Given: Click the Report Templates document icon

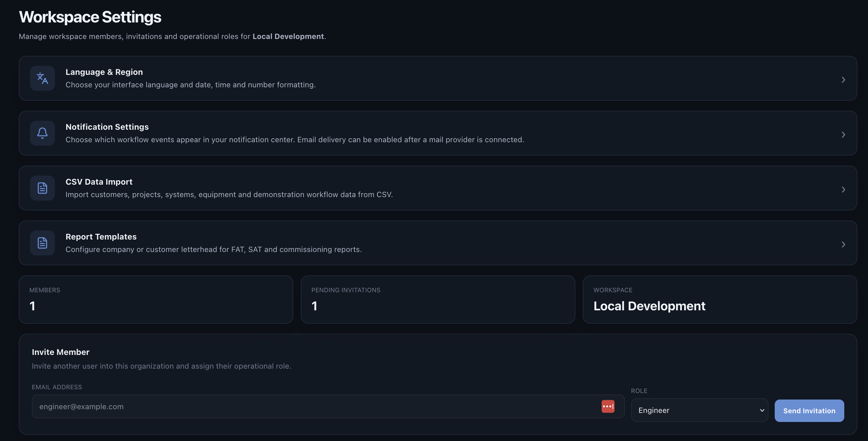Looking at the screenshot, I should [x=42, y=243].
